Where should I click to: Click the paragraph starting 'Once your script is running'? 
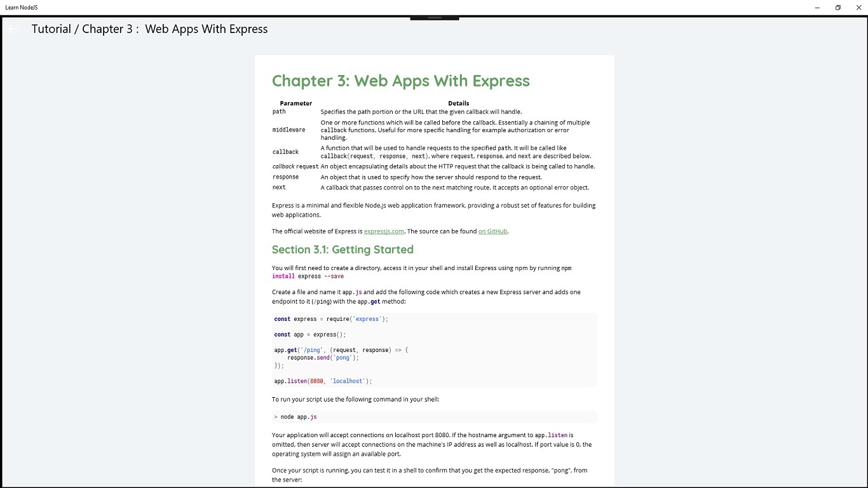coord(430,475)
